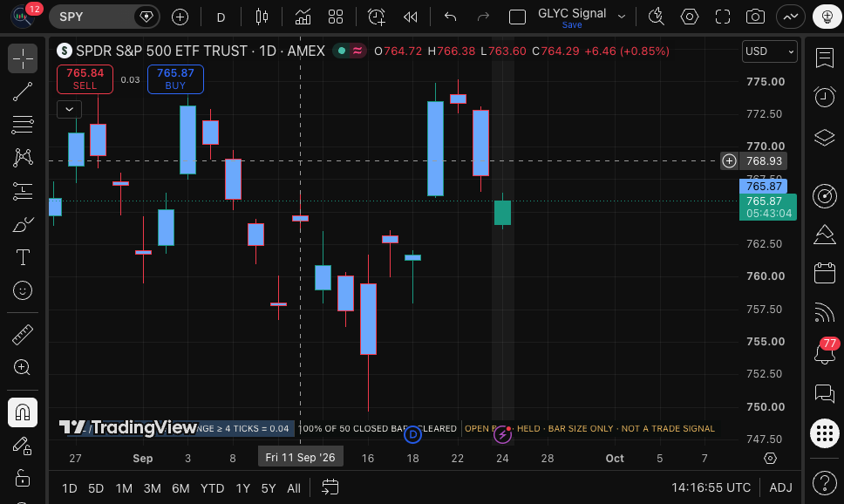Click the 14:16:55 UTC timezone clock

711,487
